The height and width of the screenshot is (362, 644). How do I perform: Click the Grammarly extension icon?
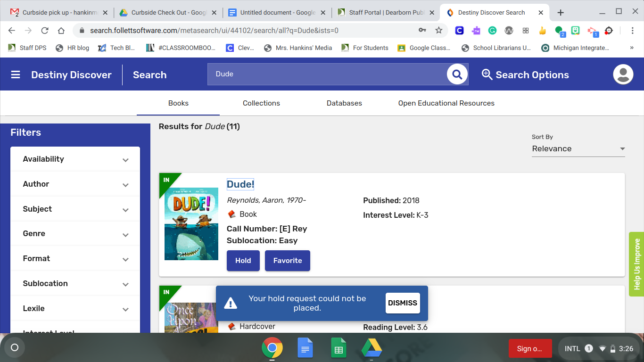click(492, 31)
